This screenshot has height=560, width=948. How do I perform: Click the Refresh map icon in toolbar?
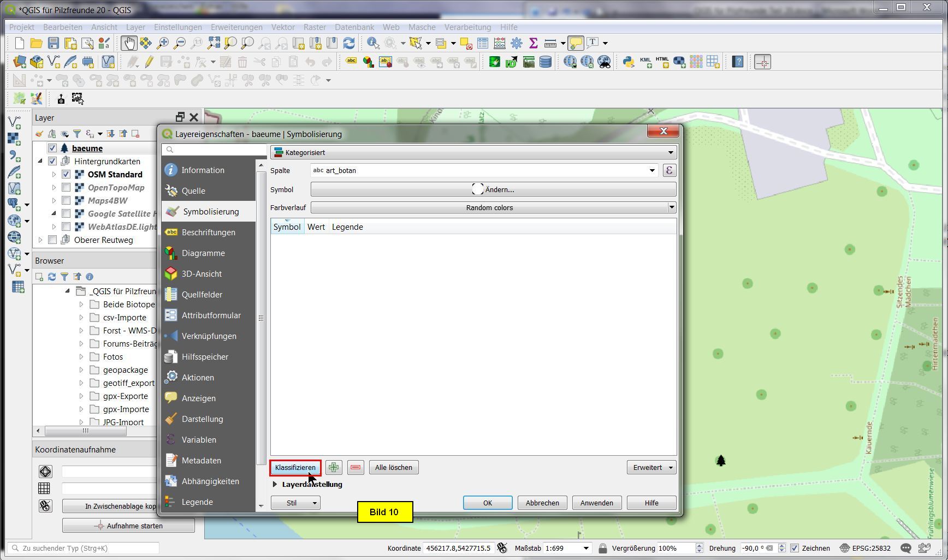click(x=349, y=43)
